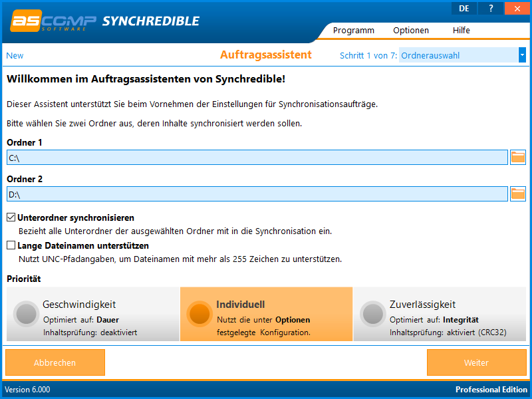Expand the step dropdown arrow

[522, 55]
